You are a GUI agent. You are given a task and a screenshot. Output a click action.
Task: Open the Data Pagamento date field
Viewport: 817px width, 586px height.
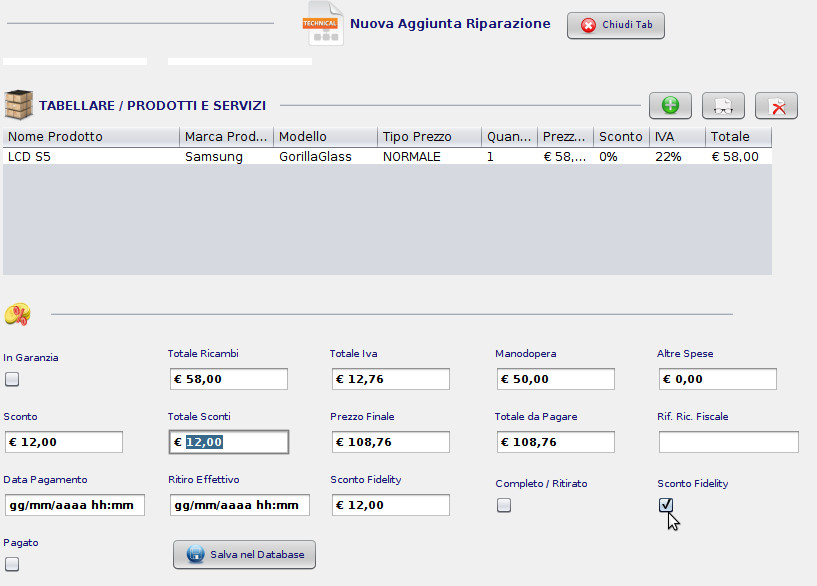pos(75,505)
